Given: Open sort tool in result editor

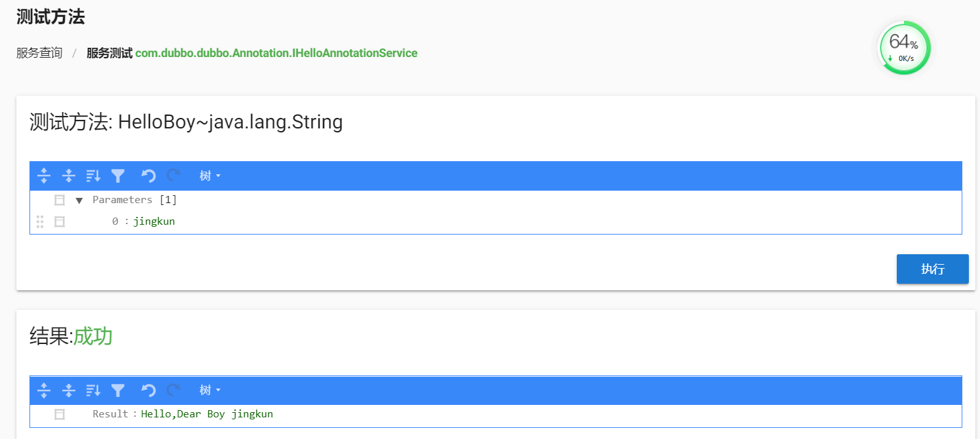Looking at the screenshot, I should coord(93,391).
